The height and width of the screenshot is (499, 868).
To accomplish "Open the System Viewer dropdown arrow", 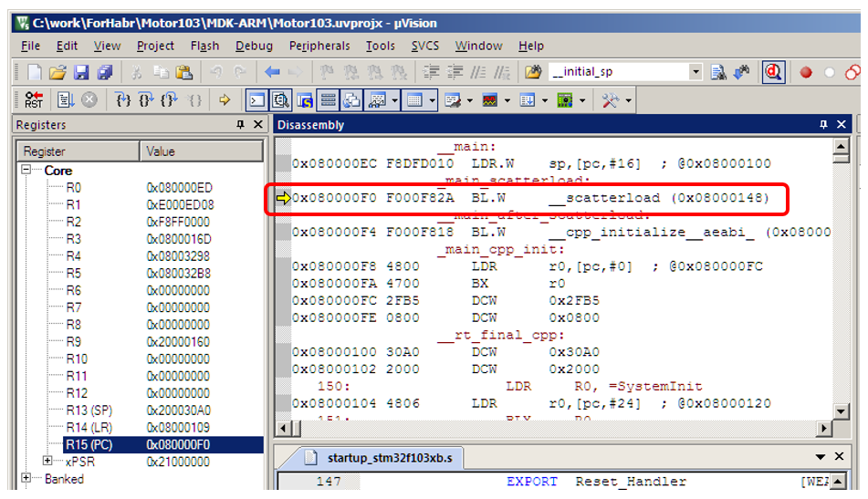I will click(582, 100).
